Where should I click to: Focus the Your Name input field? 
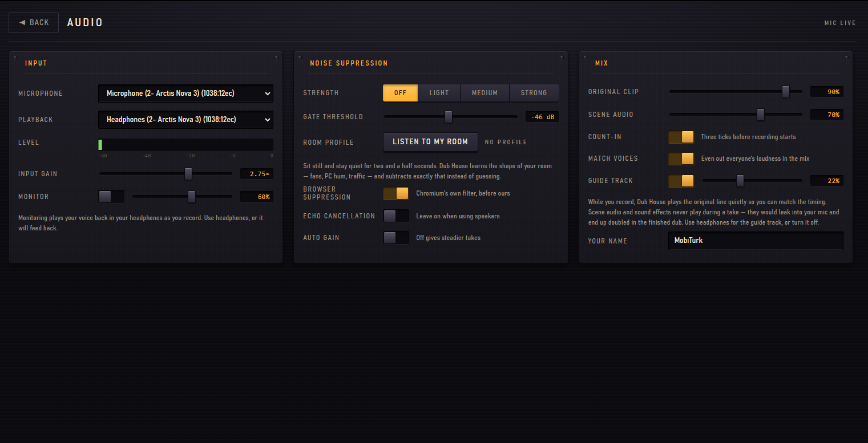click(x=756, y=241)
